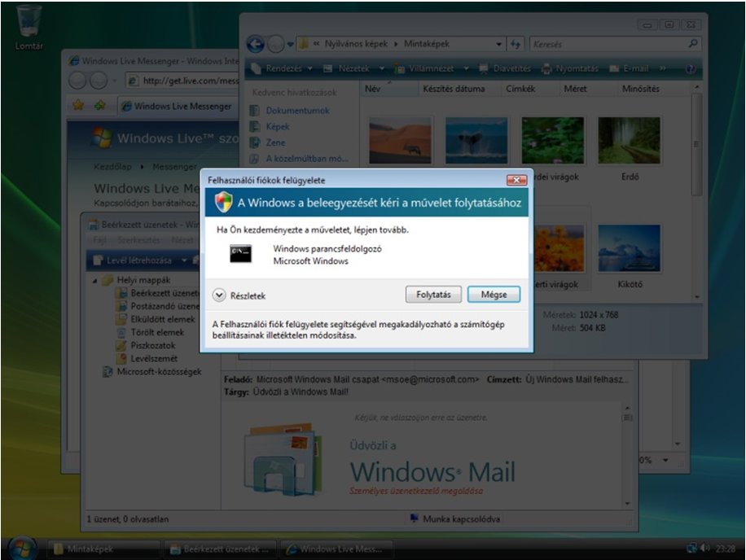
Task: Click the magnifier icon in the Keresés box
Action: click(693, 44)
